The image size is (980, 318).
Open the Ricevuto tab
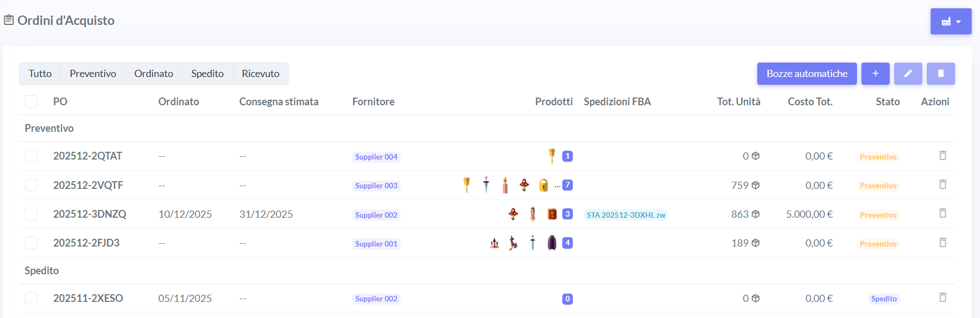(x=260, y=74)
